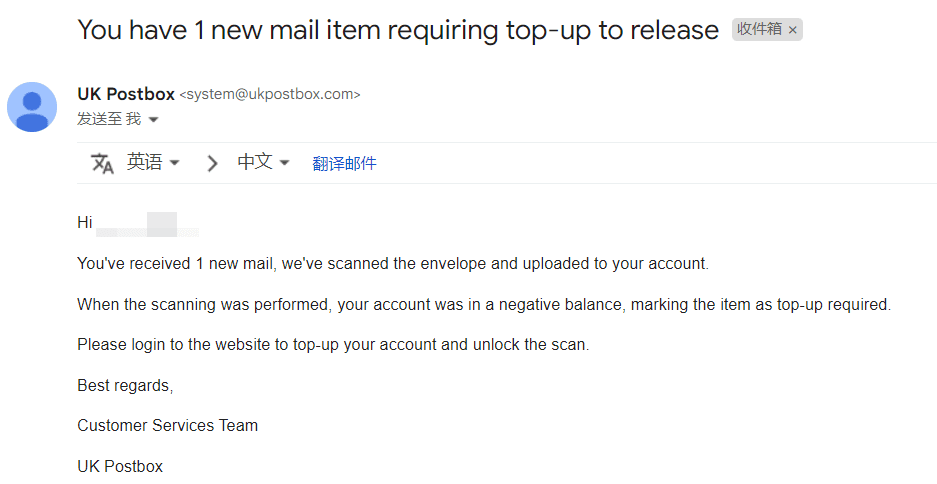Viewport: 937px width, 484px height.
Task: Click the right chevron between the languages
Action: tap(212, 163)
